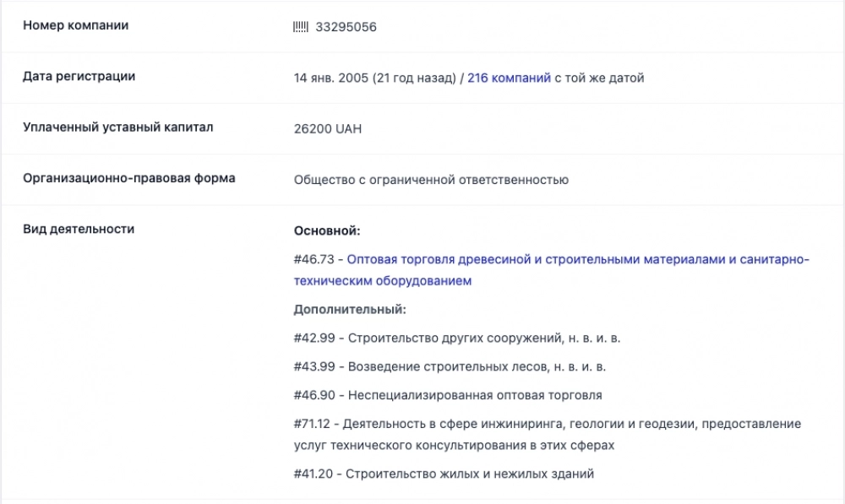Viewport: 845px width, 504px height.
Task: Click "Общество с ограниченной ответственностью" text
Action: pos(431,180)
